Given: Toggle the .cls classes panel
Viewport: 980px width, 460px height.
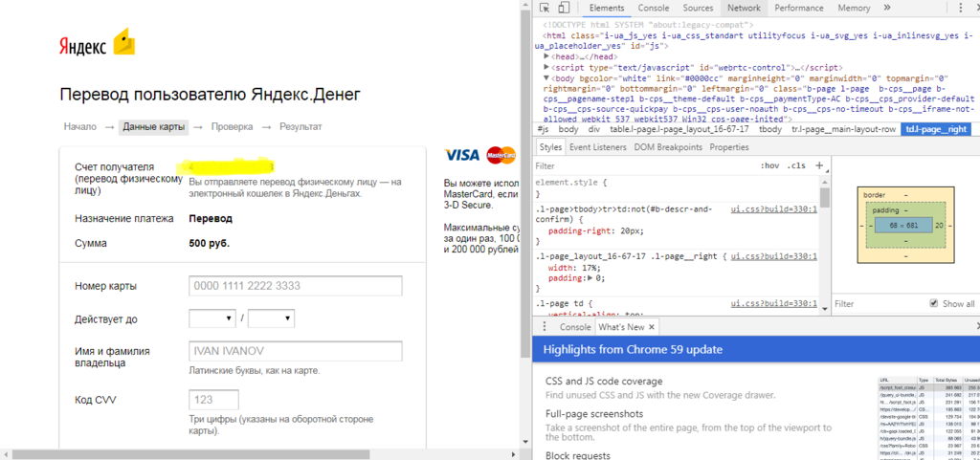Looking at the screenshot, I should coord(796,165).
